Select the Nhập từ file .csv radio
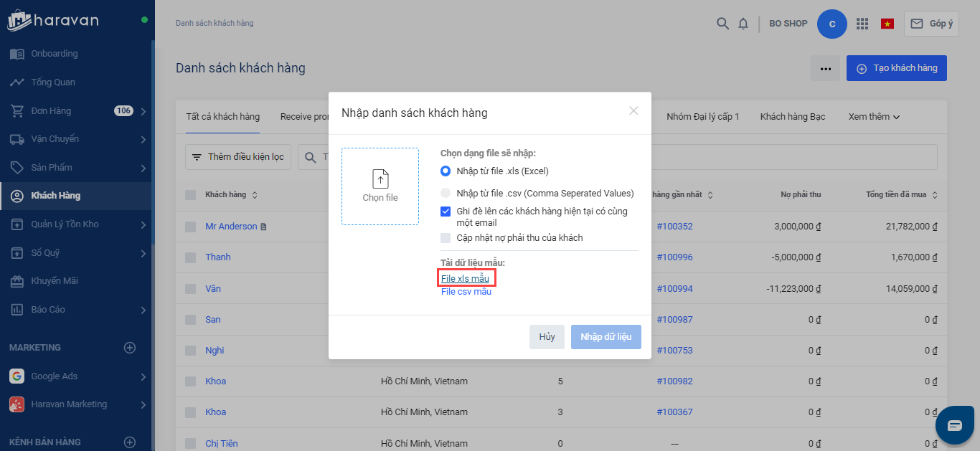Image resolution: width=980 pixels, height=451 pixels. pyautogui.click(x=446, y=193)
